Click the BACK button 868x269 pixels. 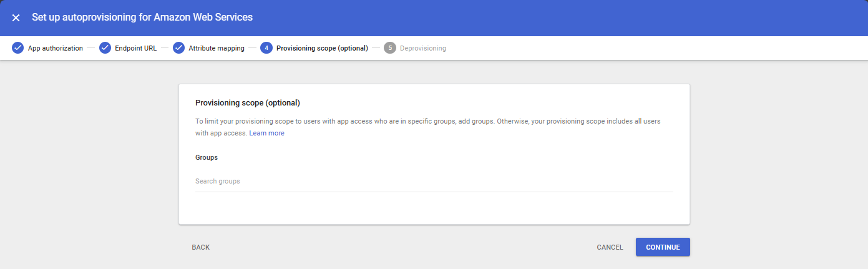click(201, 247)
